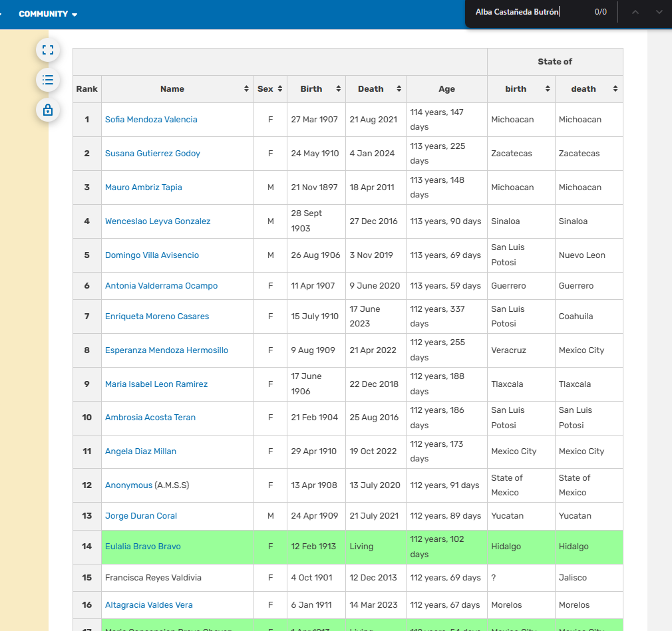Open Esperanza Mendoza Hermosillo link
The width and height of the screenshot is (672, 631).
click(167, 350)
